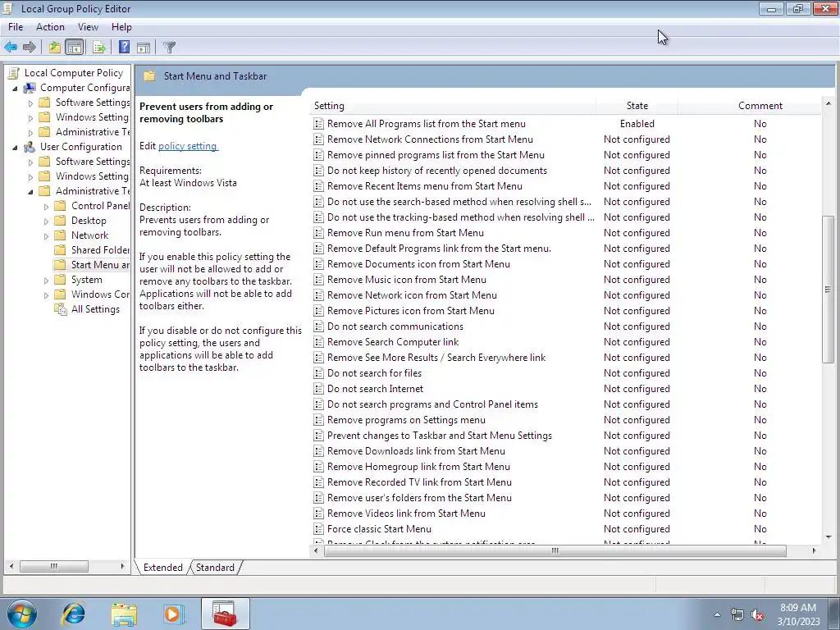
Task: Collapse the Computer Configuration node
Action: [x=15, y=89]
